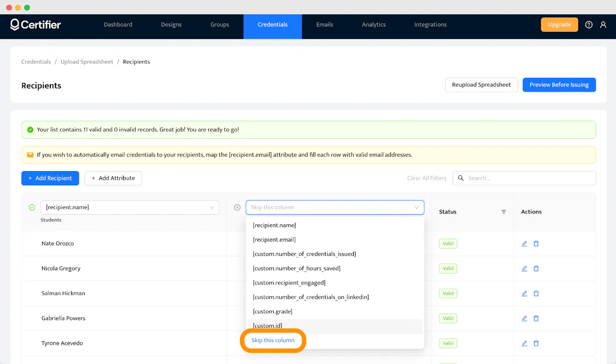This screenshot has width=616, height=364.
Task: Click the circled X beside Skip this column dropdown
Action: point(237,207)
